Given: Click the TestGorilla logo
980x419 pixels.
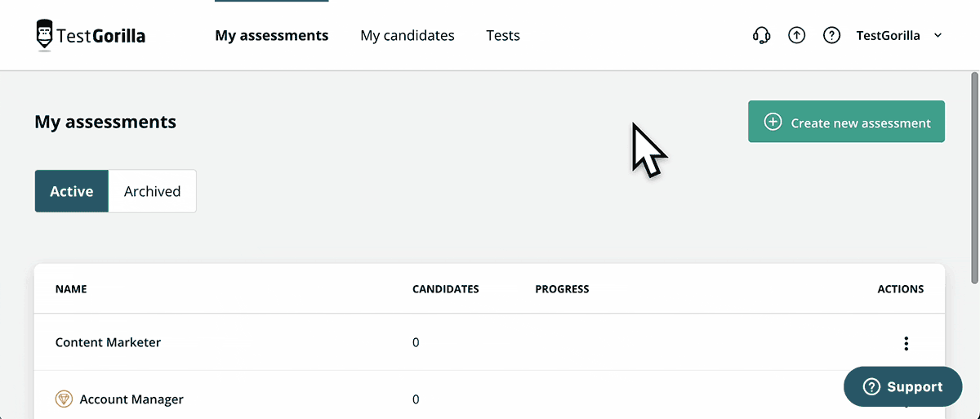Looking at the screenshot, I should [x=91, y=35].
